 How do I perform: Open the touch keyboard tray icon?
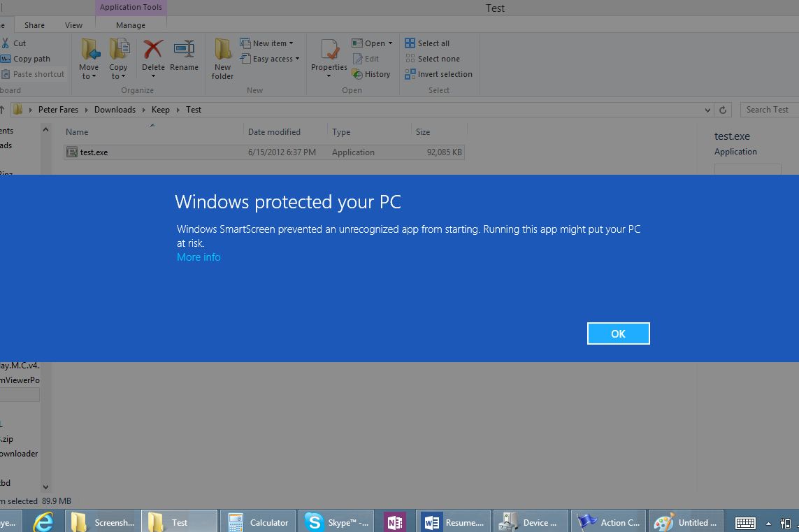[745, 523]
